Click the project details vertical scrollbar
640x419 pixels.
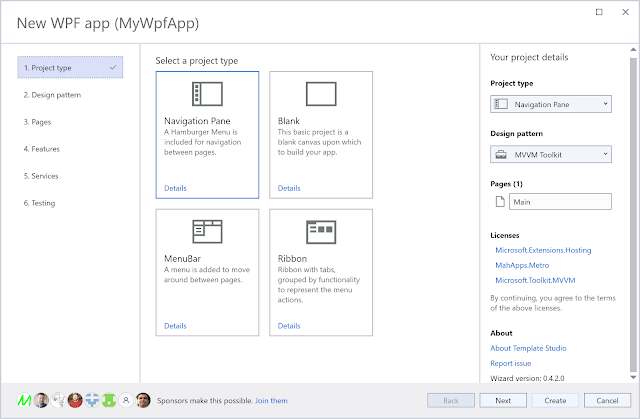[633, 214]
